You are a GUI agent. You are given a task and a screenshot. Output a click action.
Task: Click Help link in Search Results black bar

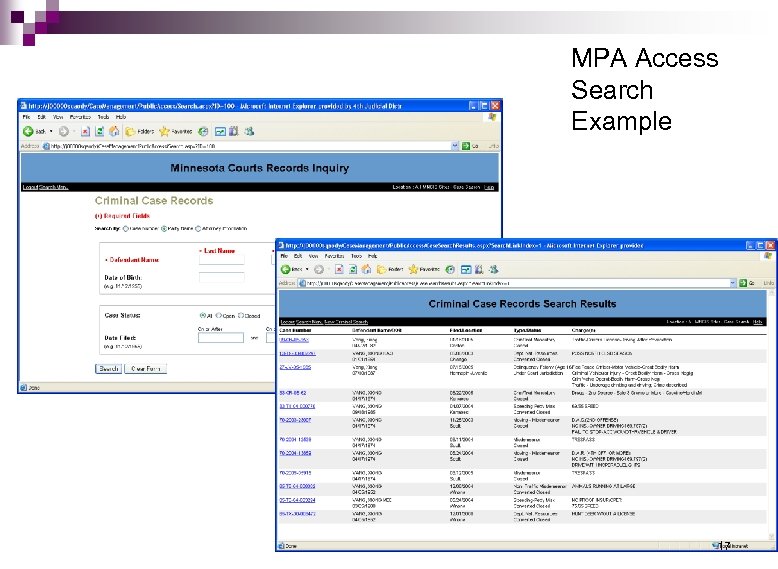point(758,322)
